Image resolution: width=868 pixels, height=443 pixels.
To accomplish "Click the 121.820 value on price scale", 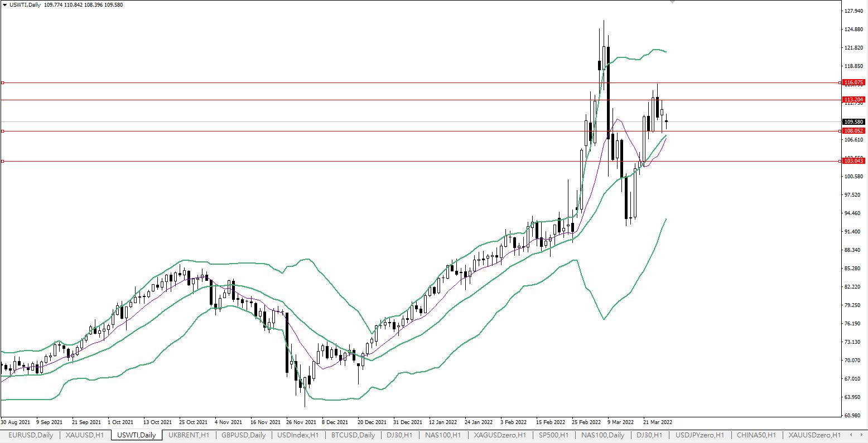I will (854, 48).
